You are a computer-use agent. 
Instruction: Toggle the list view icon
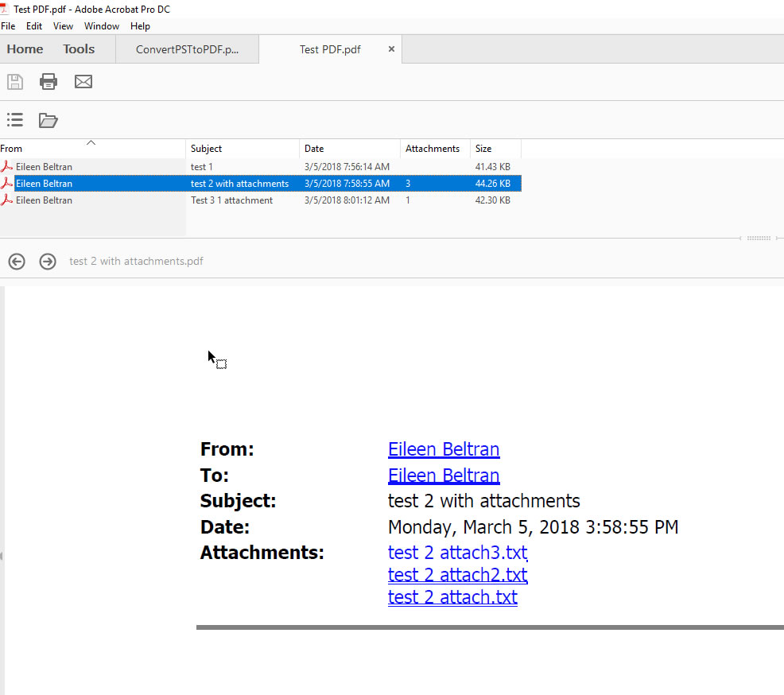point(15,120)
